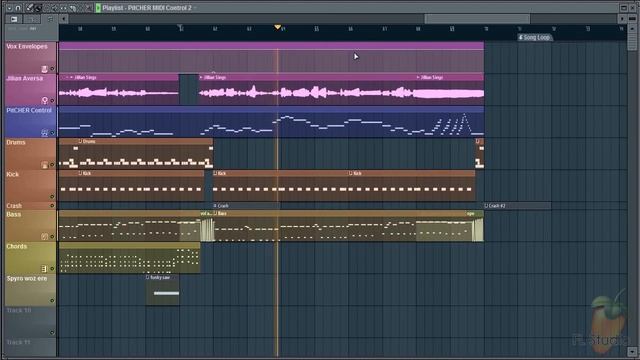Mute the Kick track
Screen dimensions: 640x360
52,196
